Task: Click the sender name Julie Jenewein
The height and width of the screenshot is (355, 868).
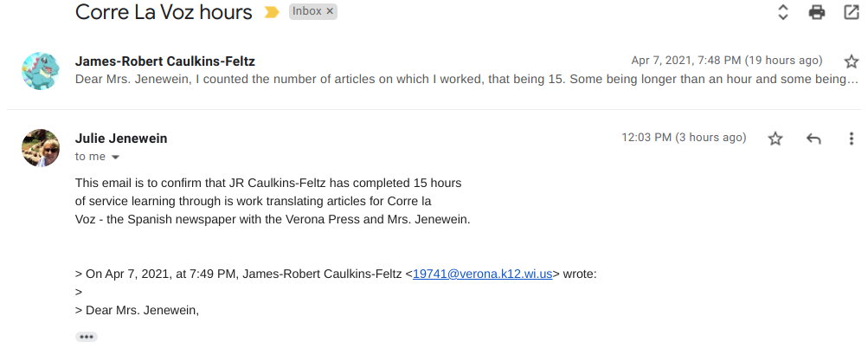Action: pos(121,139)
